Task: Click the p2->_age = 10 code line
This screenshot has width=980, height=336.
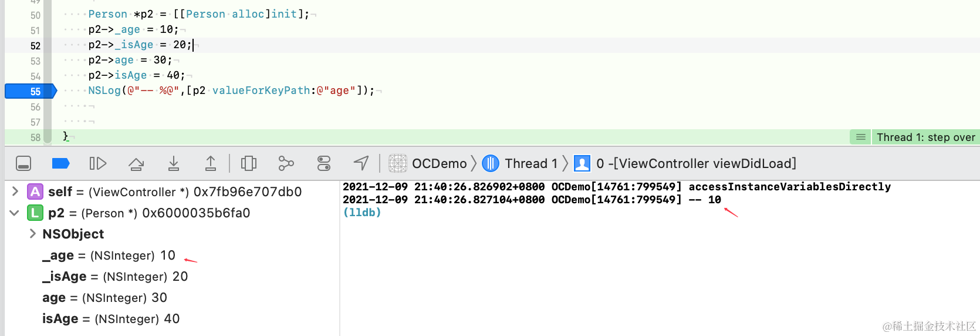Action: click(133, 29)
